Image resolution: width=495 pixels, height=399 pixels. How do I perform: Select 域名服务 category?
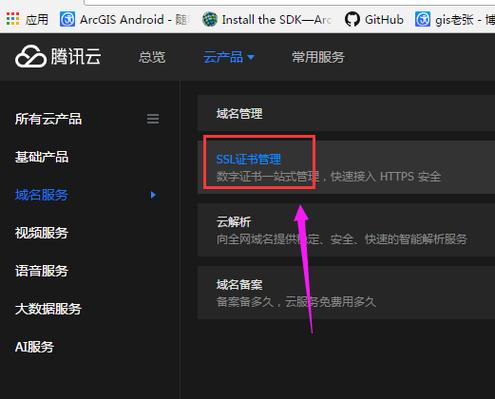click(42, 195)
